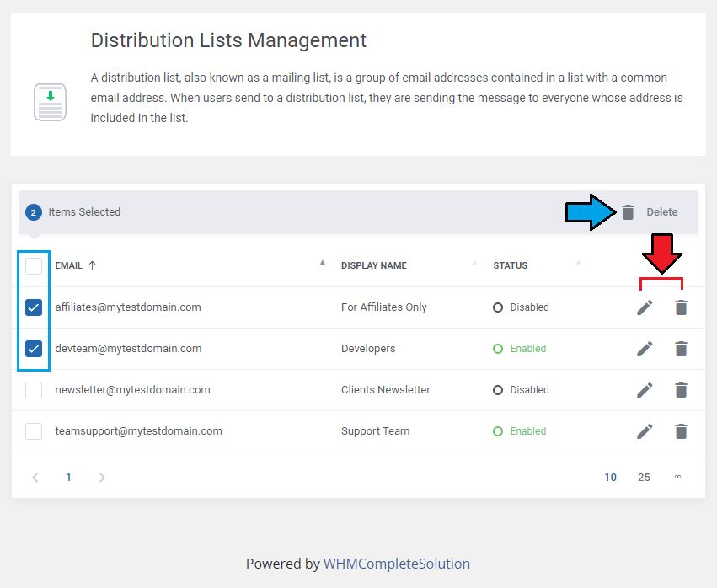Click pencil icon in the devteam row
This screenshot has width=717, height=588.
[645, 349]
